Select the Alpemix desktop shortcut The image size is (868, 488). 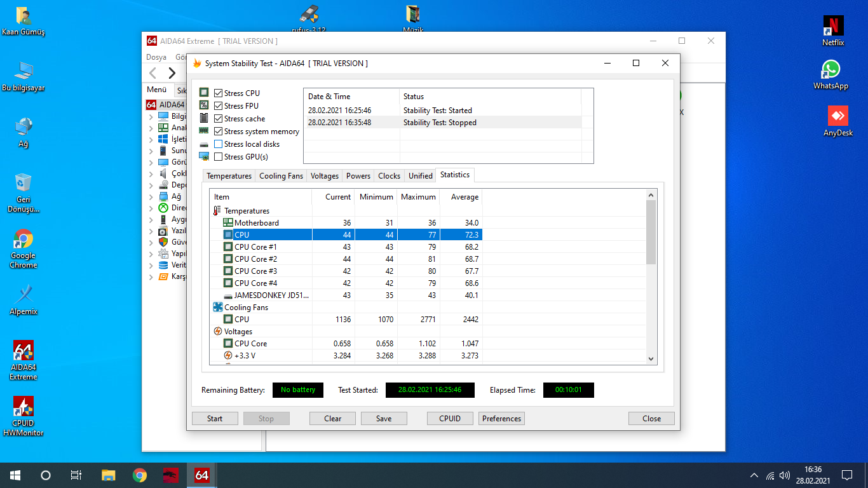click(24, 300)
